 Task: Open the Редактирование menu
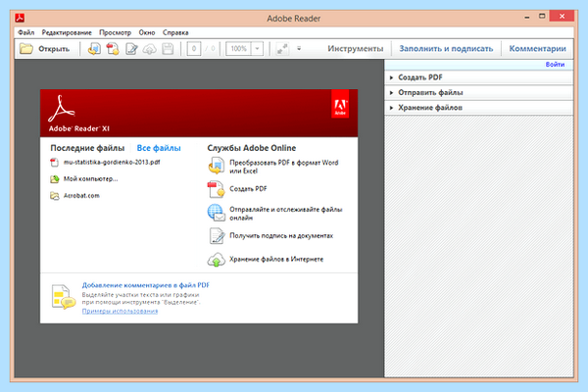67,32
